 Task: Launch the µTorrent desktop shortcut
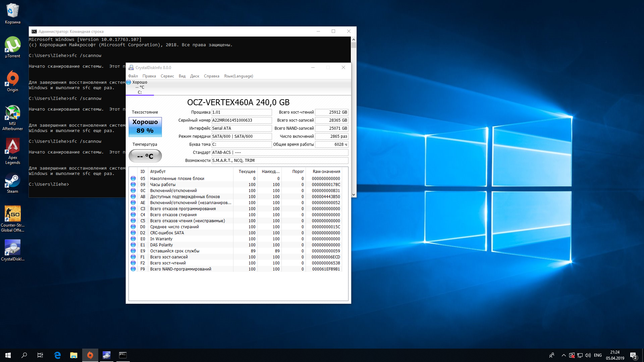[12, 47]
